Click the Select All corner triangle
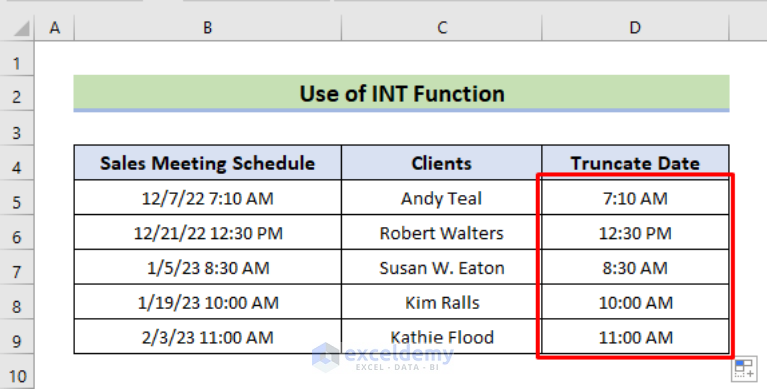The height and width of the screenshot is (389, 767). [x=22, y=29]
